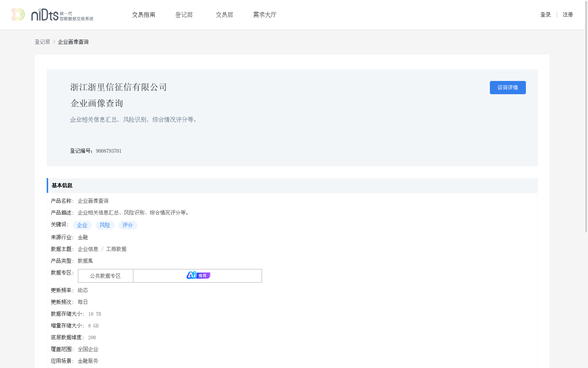Click the 金融 source industry value
The height and width of the screenshot is (368, 588).
pos(83,237)
